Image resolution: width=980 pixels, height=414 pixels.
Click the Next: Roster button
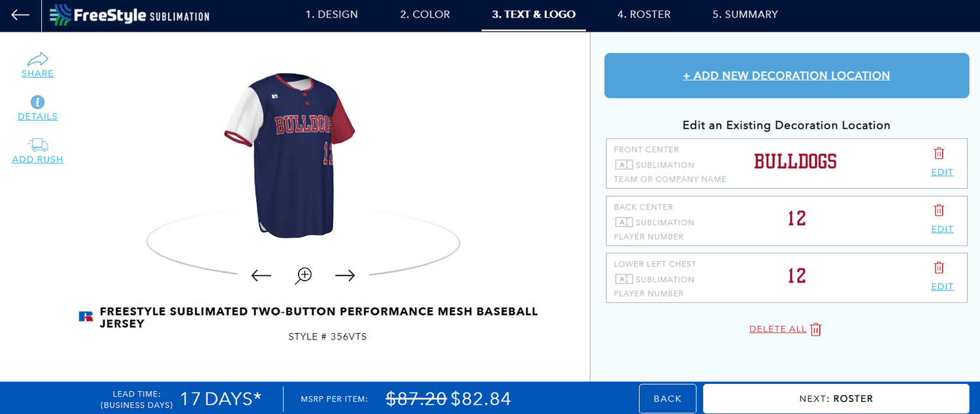(836, 398)
